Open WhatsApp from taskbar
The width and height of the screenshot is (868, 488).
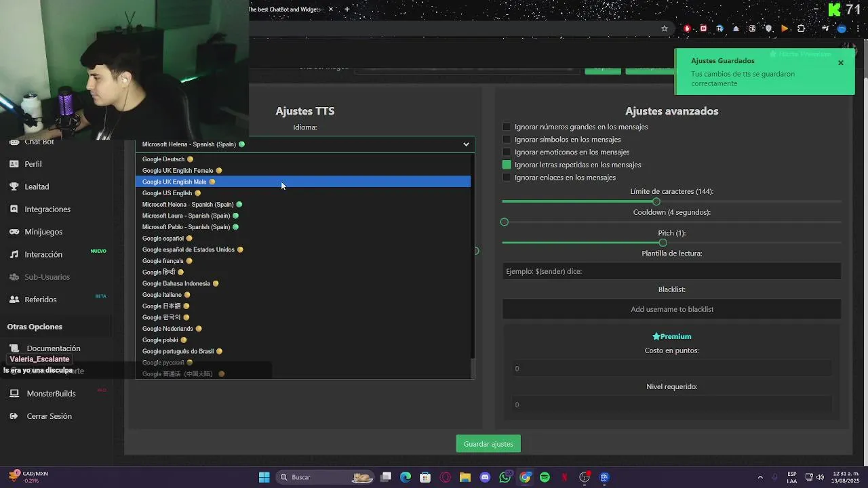click(x=505, y=477)
